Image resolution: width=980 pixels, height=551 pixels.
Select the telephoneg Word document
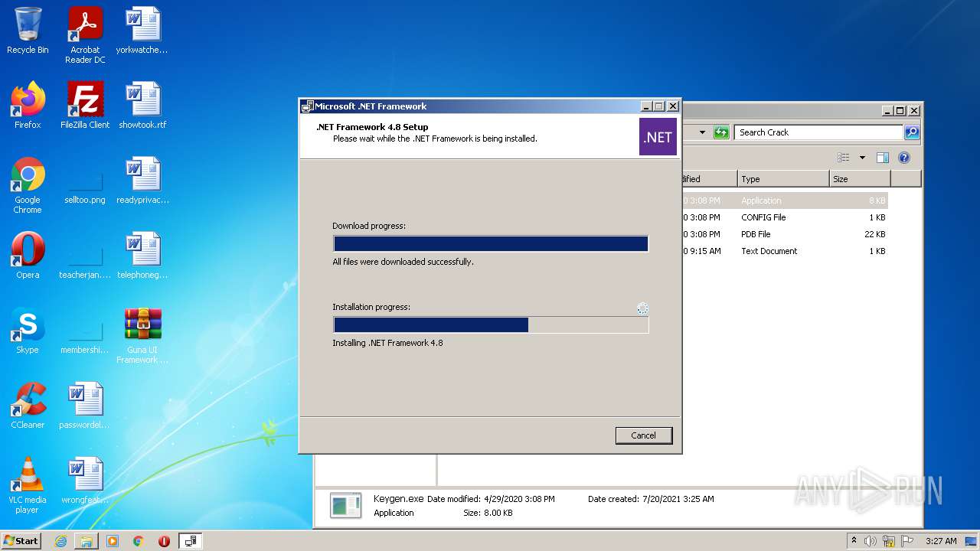pyautogui.click(x=142, y=256)
